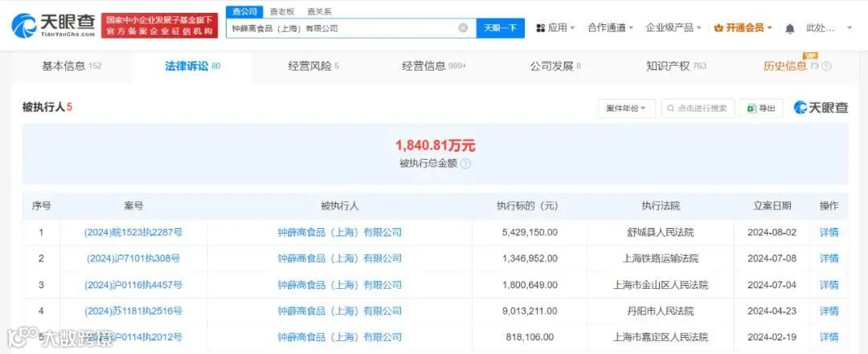This screenshot has width=868, height=354.
Task: Switch to the 经营风险 tab
Action: click(x=313, y=67)
